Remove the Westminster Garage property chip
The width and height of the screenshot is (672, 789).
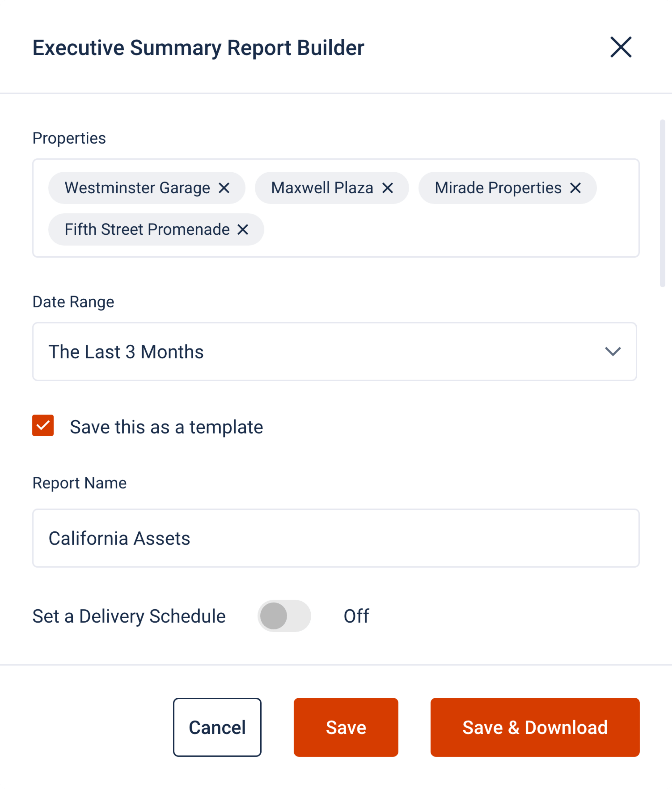coord(224,187)
